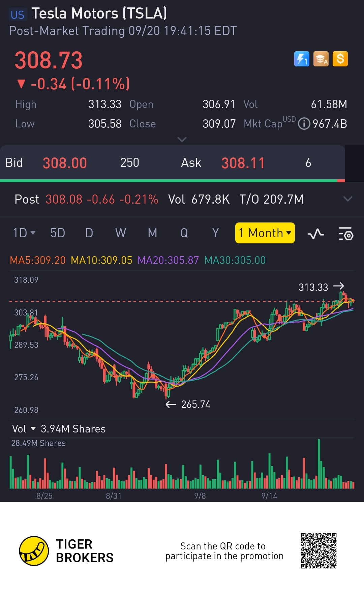Tap the 8/31 date axis label
The height and width of the screenshot is (600, 364).
pyautogui.click(x=114, y=496)
